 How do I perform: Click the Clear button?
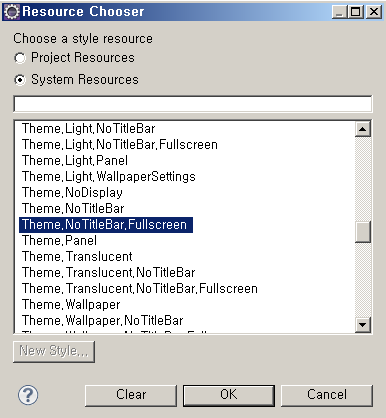click(131, 395)
